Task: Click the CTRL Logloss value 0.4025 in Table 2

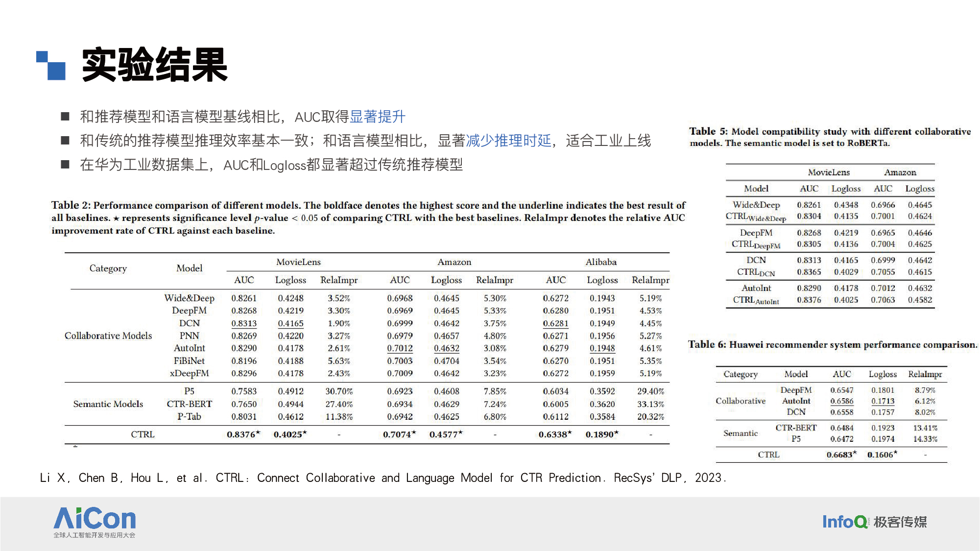Action: pyautogui.click(x=290, y=434)
